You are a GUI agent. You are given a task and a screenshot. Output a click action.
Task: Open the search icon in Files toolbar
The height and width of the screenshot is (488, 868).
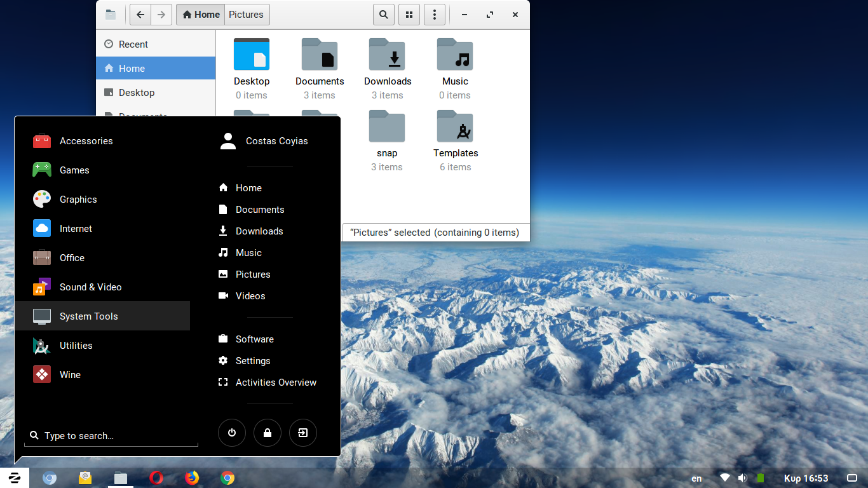383,14
